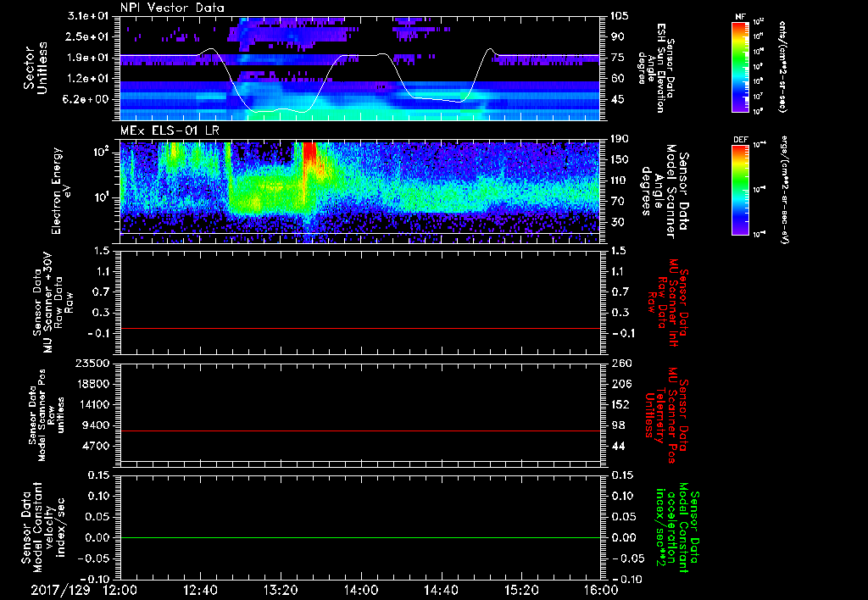Viewport: 868px width, 600px height.
Task: Click the 98 telemetry tick label
Action: coord(617,425)
